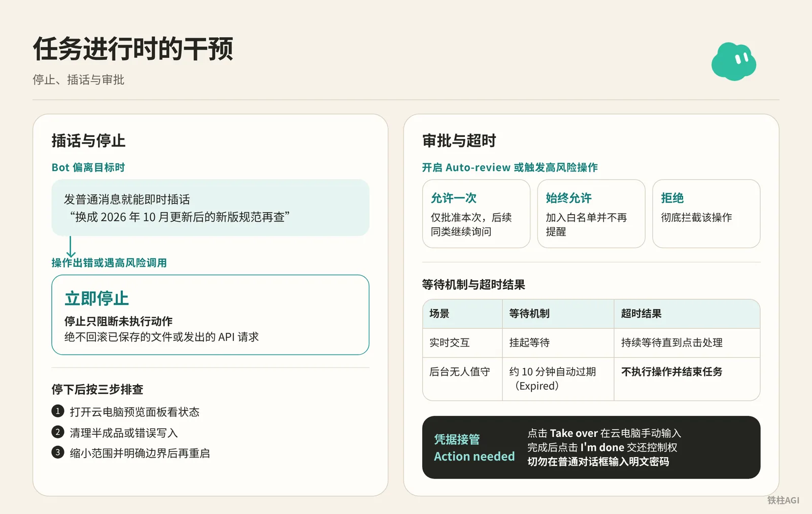This screenshot has width=812, height=514.
Task: Click the 任务进行时的干预 slide title
Action: point(133,49)
